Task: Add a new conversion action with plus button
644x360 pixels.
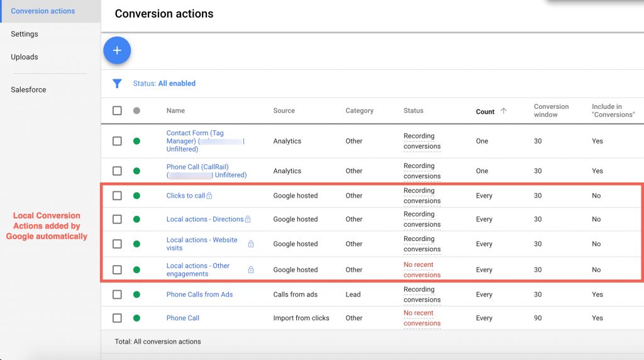Action: (x=117, y=50)
